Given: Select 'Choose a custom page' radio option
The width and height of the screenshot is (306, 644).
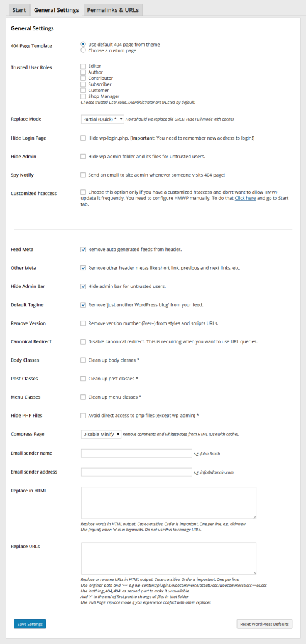Looking at the screenshot, I should click(84, 50).
